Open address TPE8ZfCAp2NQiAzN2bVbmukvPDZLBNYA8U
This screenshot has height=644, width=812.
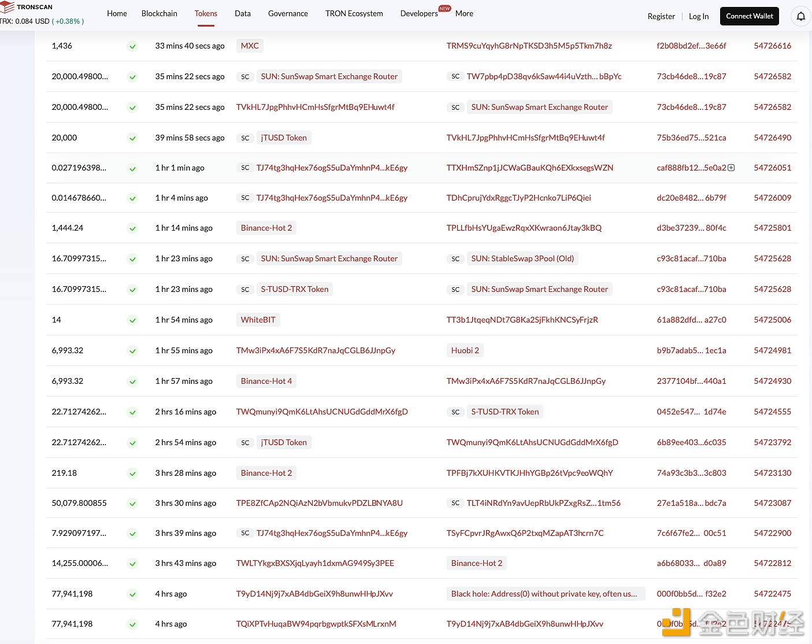click(x=319, y=503)
